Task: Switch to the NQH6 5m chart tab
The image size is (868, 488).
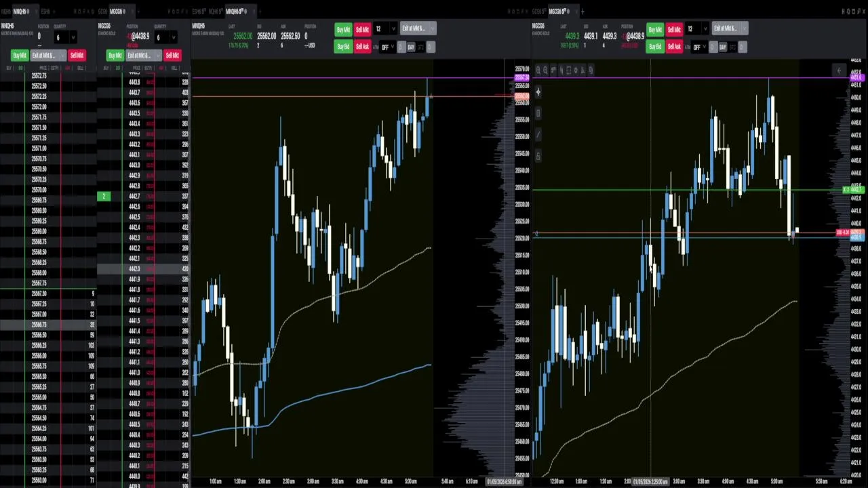Action: click(x=215, y=12)
